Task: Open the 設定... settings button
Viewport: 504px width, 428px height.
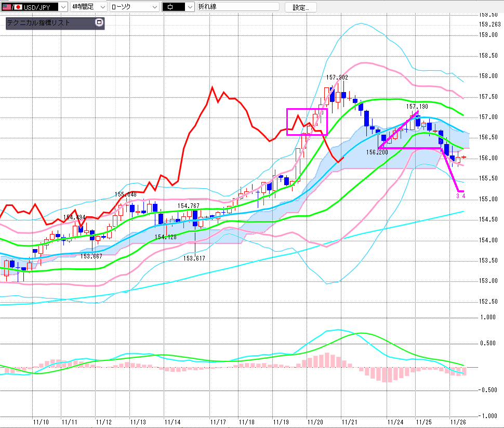Action: pyautogui.click(x=304, y=7)
